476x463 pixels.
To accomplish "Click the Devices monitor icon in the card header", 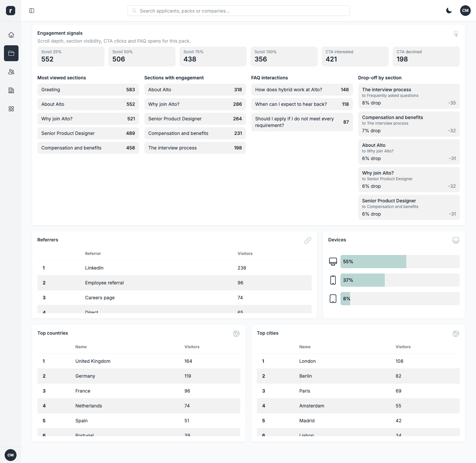I will pyautogui.click(x=456, y=240).
